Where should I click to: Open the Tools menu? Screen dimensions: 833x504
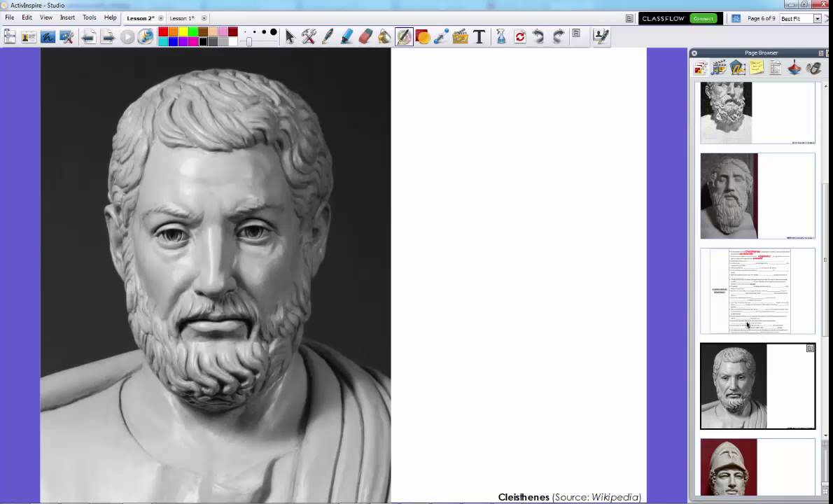click(x=90, y=17)
